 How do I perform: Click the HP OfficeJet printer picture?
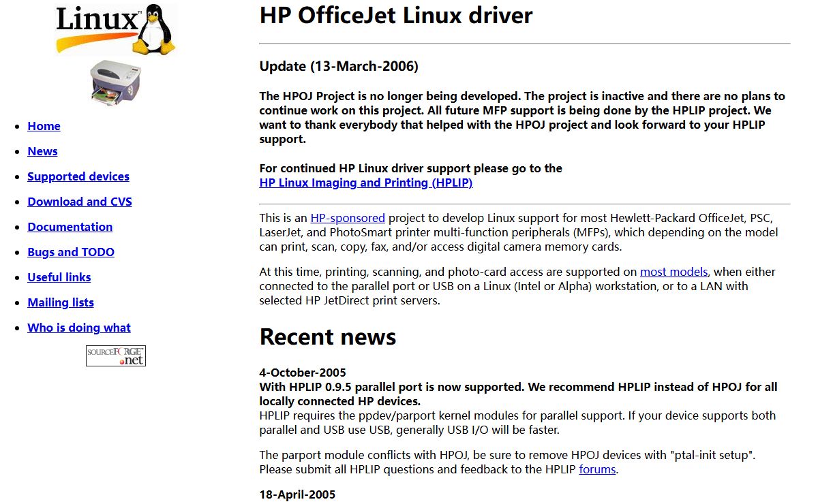tap(116, 82)
